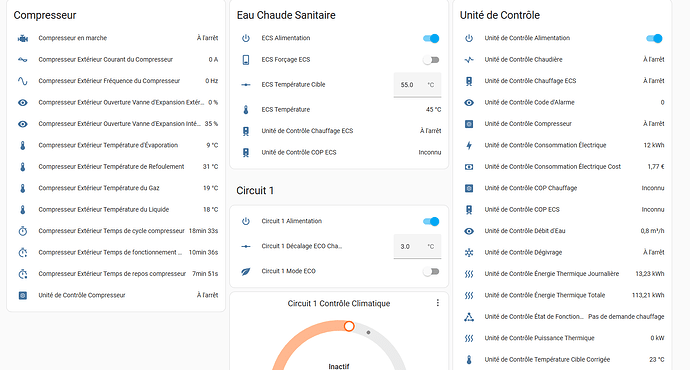Click the 1,77 € cost value
690x370 pixels.
656,167
